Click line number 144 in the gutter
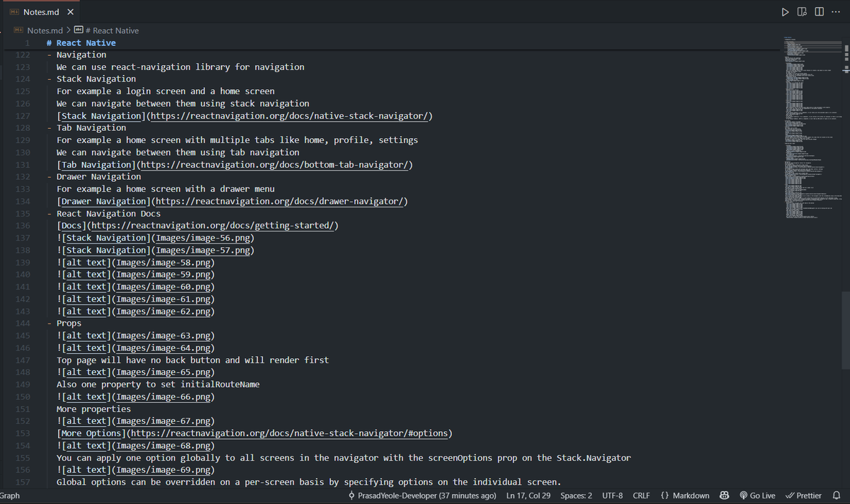Image resolution: width=850 pixels, height=504 pixels. tap(22, 323)
